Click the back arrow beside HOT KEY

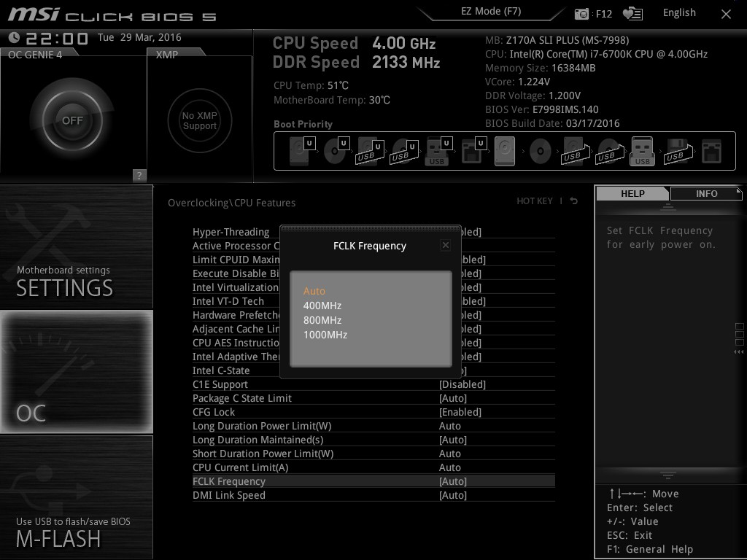click(x=573, y=201)
